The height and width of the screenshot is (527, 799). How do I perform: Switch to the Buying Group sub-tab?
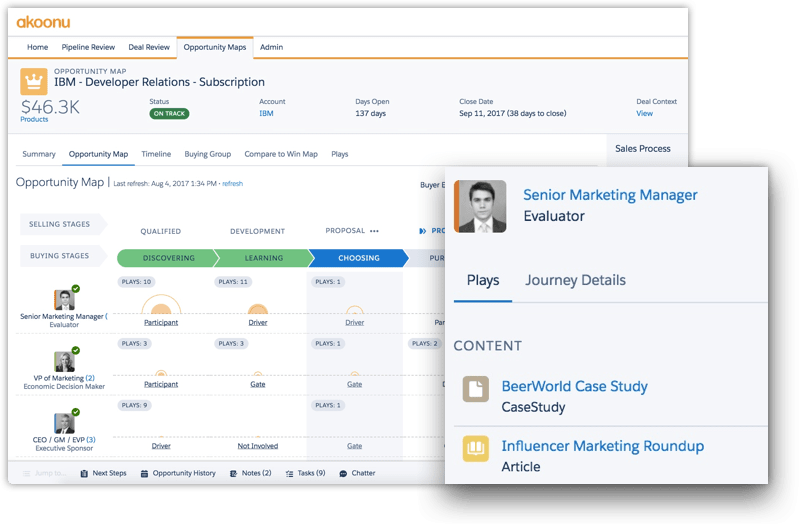tap(208, 154)
